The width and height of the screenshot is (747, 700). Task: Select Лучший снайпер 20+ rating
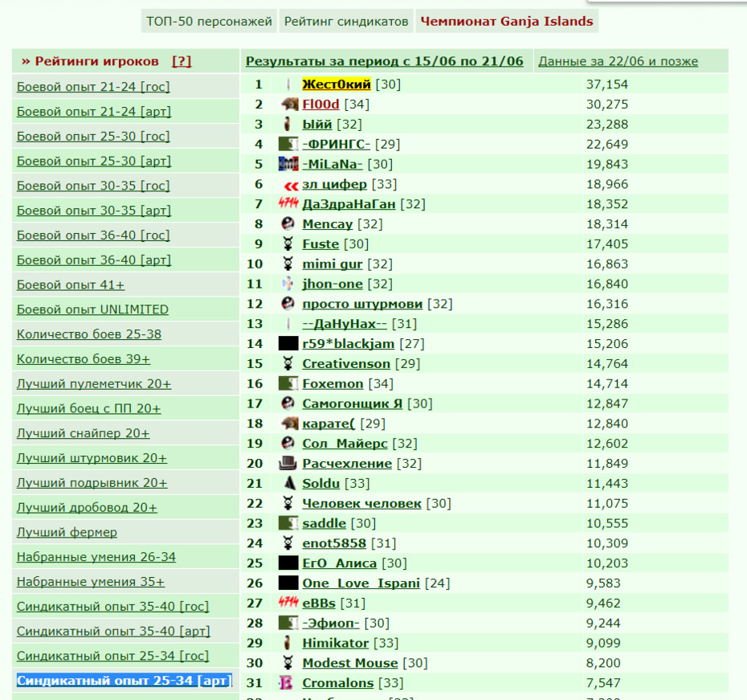pyautogui.click(x=84, y=434)
